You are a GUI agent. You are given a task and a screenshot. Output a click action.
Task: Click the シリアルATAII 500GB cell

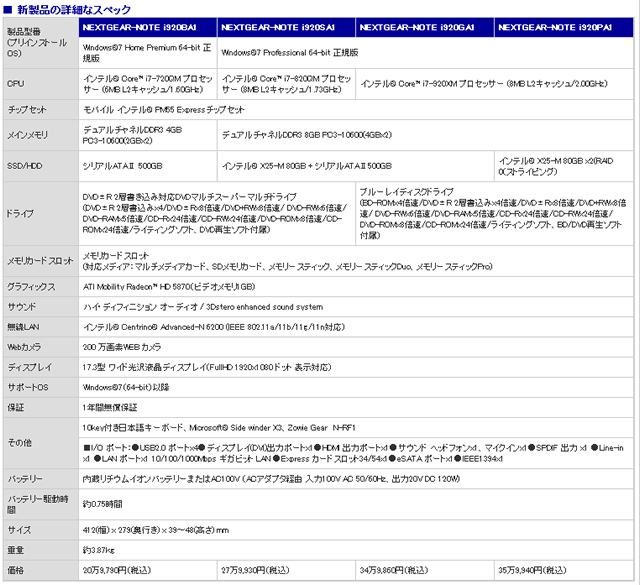click(148, 166)
